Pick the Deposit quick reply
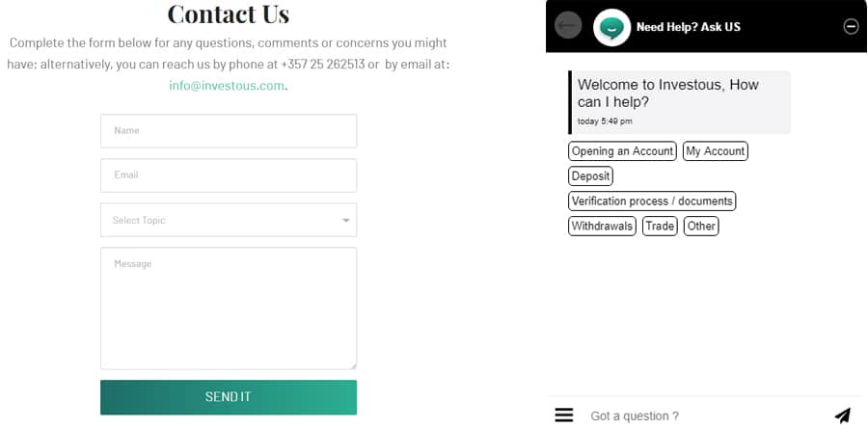The height and width of the screenshot is (430, 868). click(x=590, y=176)
